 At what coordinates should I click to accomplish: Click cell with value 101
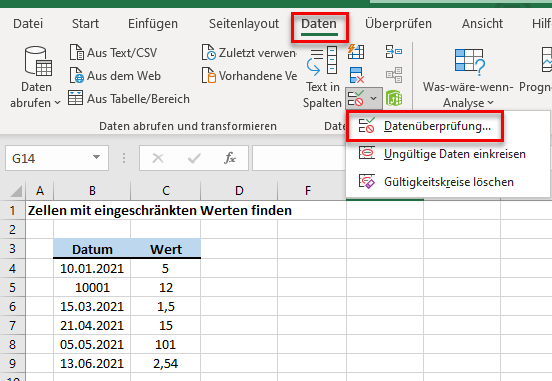point(166,345)
